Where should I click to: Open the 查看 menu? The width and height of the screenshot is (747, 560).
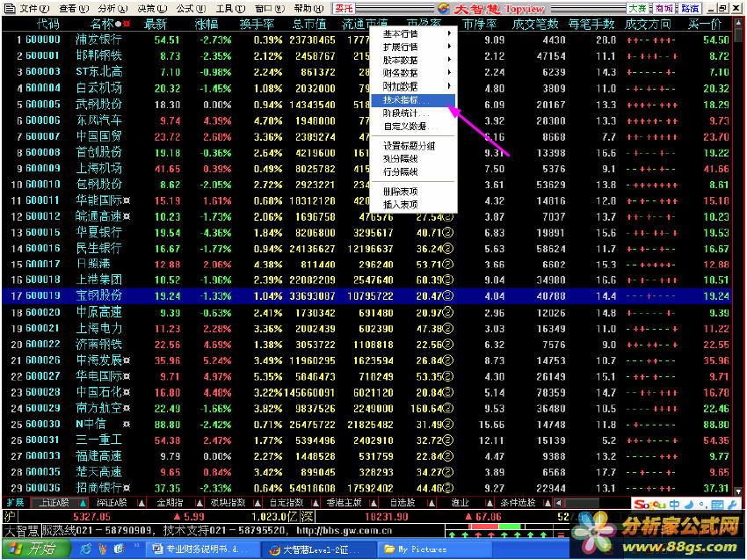[x=74, y=8]
